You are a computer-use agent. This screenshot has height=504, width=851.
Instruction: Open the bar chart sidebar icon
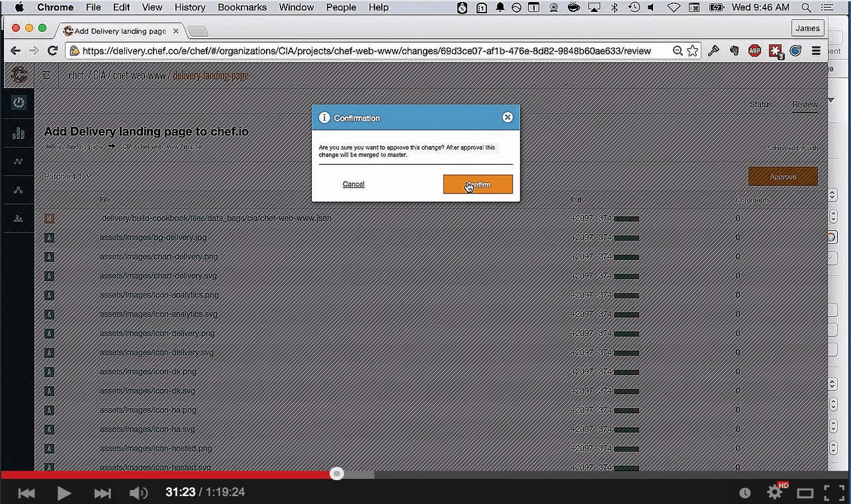(19, 133)
